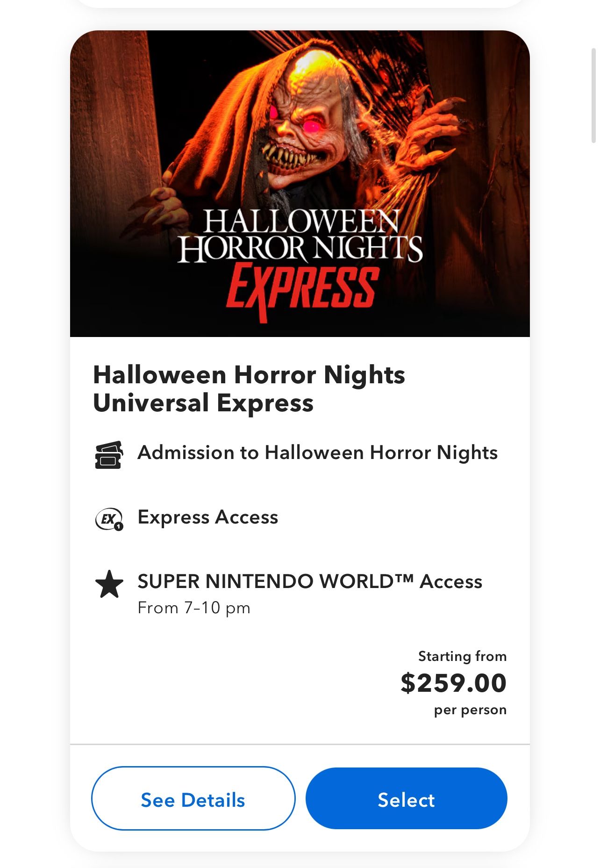Click the SUPER NINTENDO WORLD Access label
The width and height of the screenshot is (600, 868).
(310, 582)
